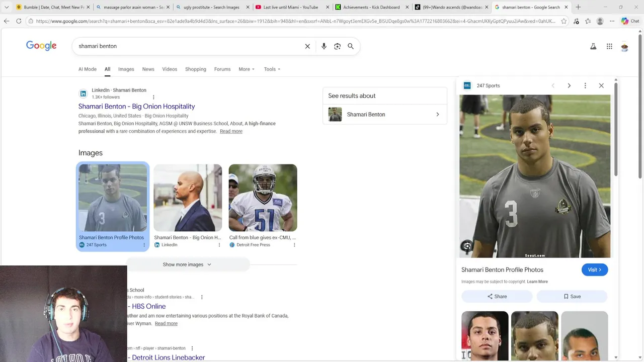Open browser profile icon in toolbar

click(x=600, y=21)
